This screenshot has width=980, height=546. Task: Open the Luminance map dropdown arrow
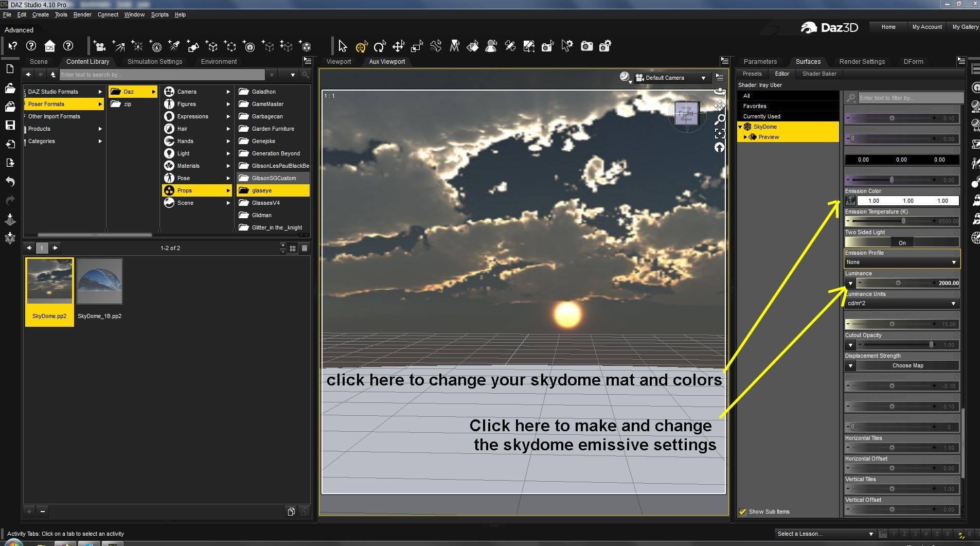pos(850,283)
